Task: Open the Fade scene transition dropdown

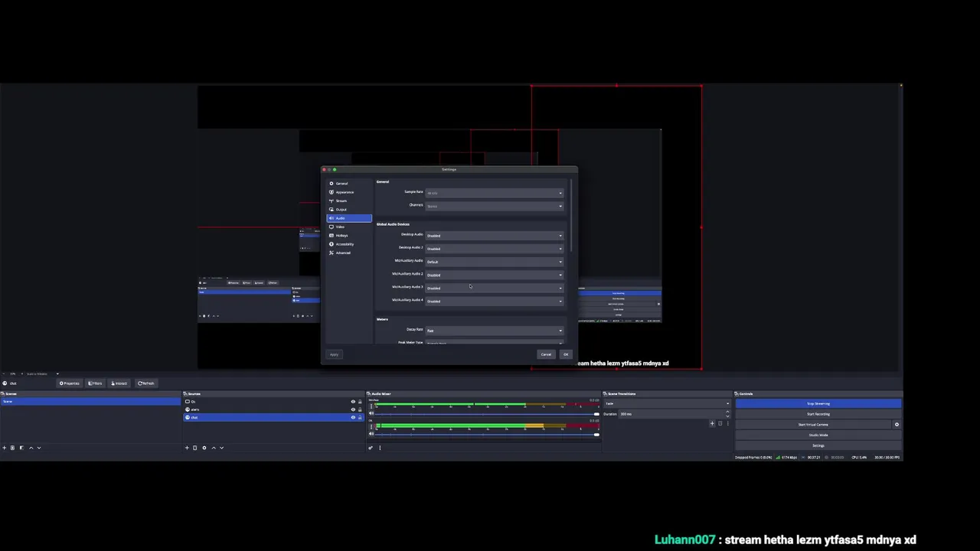Action: pyautogui.click(x=666, y=403)
